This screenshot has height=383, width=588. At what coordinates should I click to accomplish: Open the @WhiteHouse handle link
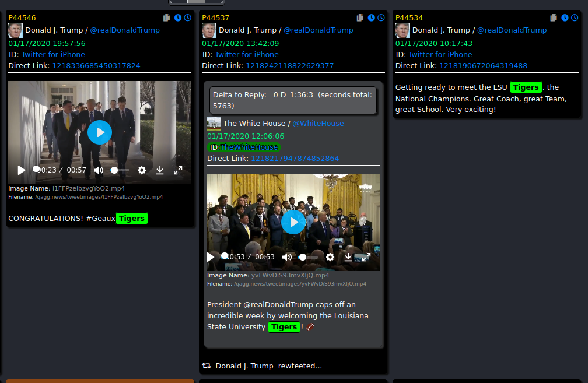point(318,124)
